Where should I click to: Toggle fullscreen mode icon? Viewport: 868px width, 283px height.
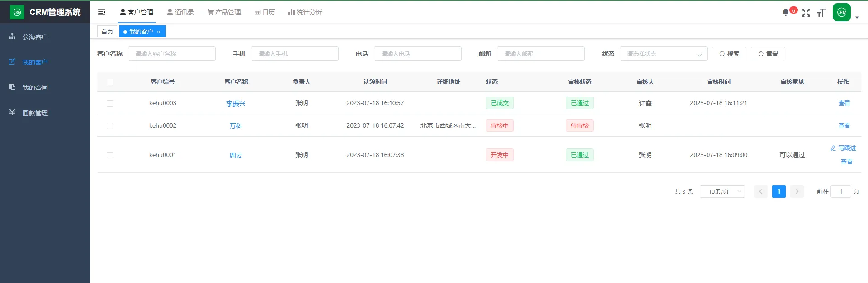coord(806,13)
